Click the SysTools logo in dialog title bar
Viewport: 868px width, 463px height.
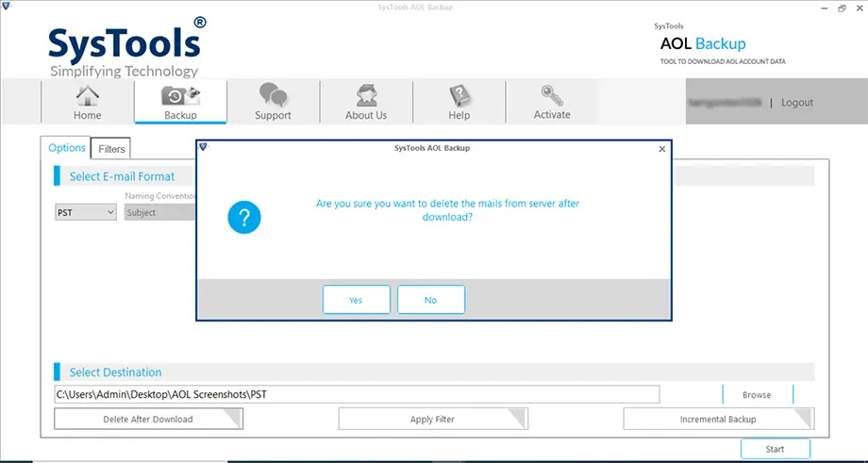coord(203,147)
